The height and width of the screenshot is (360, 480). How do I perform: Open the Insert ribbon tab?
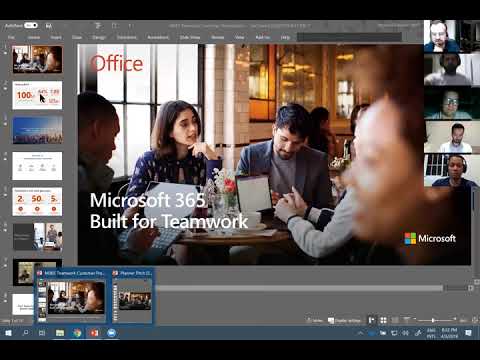pyautogui.click(x=56, y=37)
